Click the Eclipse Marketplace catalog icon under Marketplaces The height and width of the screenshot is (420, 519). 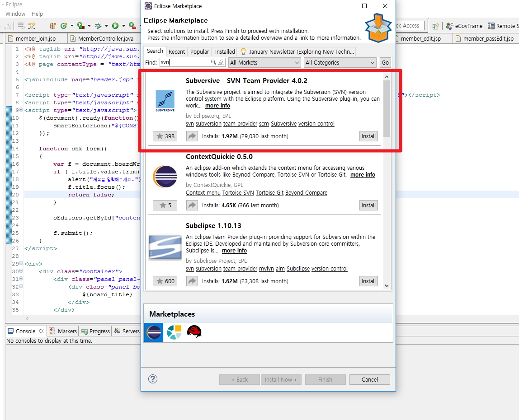click(154, 332)
